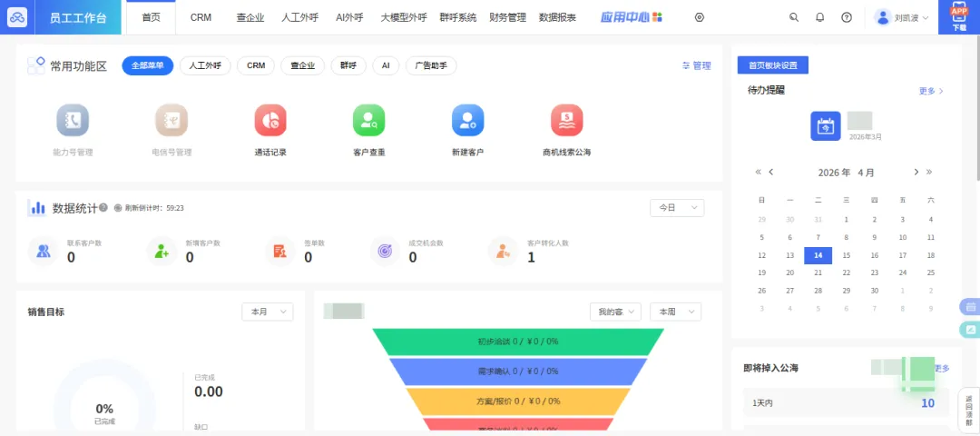This screenshot has height=436, width=980.
Task: Click the blue 需求确认 funnel segment
Action: [518, 371]
